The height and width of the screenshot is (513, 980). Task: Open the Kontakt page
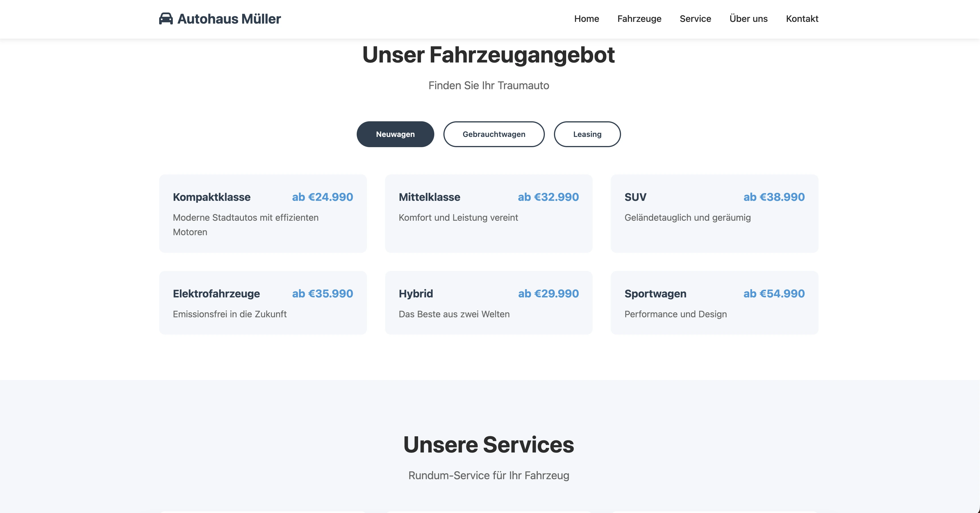[x=802, y=19]
